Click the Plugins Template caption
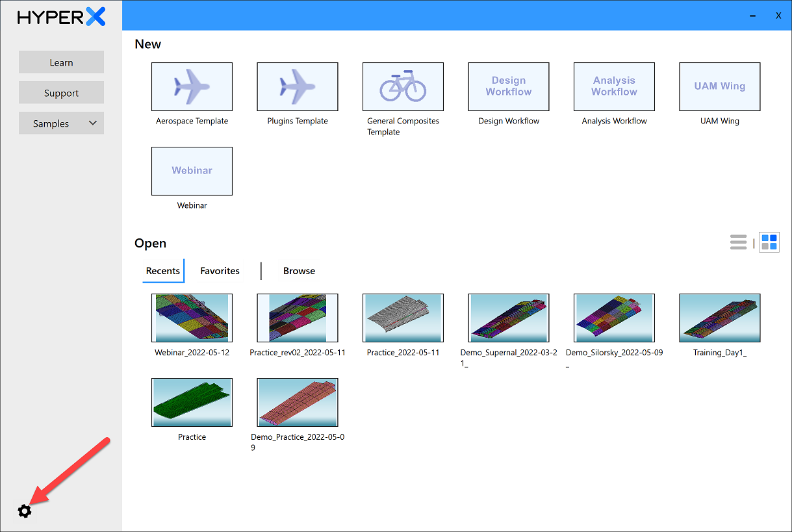Image resolution: width=792 pixels, height=532 pixels. pos(298,121)
